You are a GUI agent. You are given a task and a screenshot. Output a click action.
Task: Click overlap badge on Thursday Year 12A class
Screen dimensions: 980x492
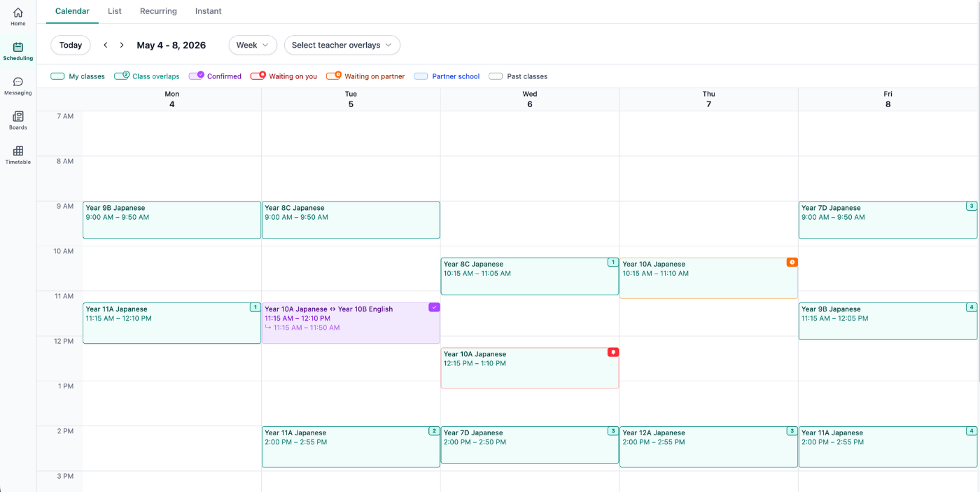(792, 431)
